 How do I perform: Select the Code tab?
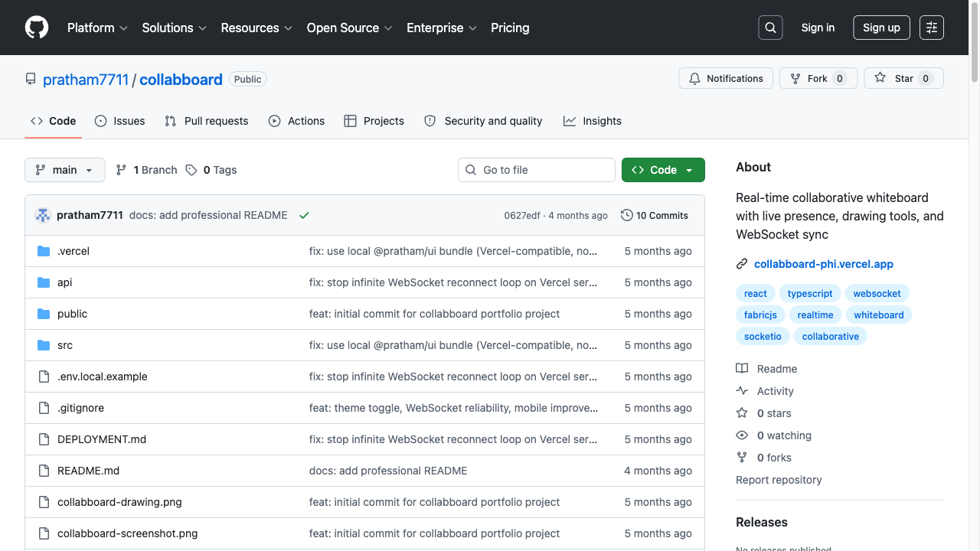tap(54, 121)
